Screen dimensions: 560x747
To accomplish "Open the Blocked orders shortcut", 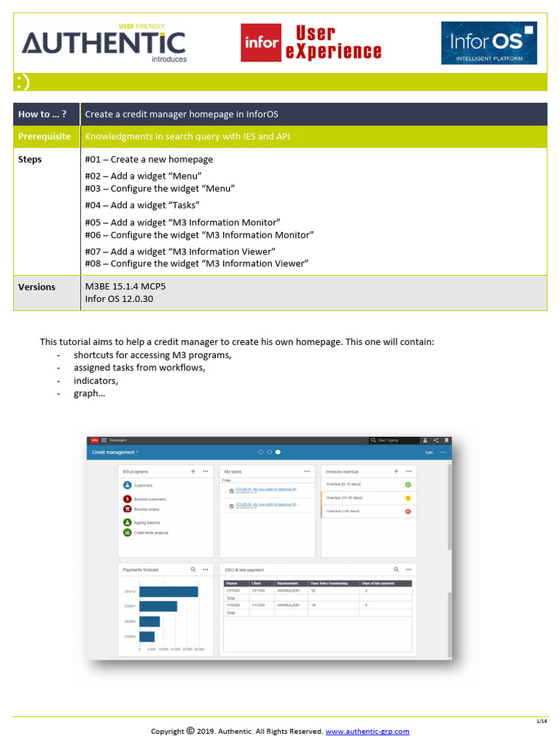I will point(141,508).
